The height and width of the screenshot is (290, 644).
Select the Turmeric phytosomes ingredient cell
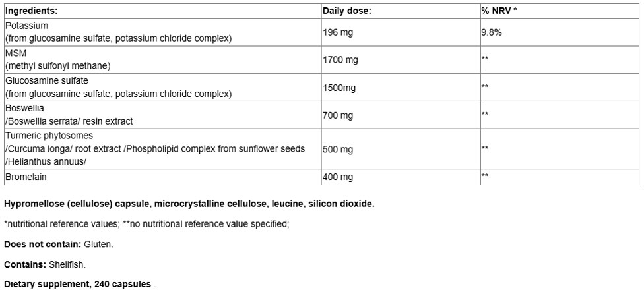tap(154, 148)
